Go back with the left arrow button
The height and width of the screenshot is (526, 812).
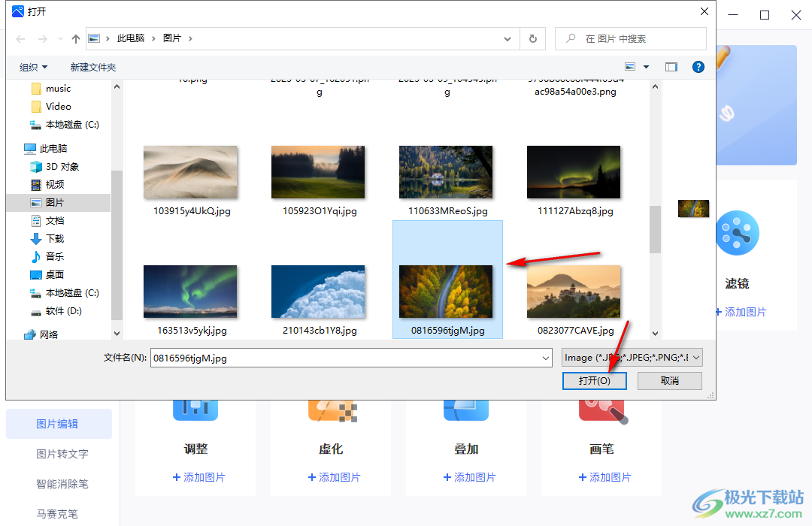[x=21, y=39]
